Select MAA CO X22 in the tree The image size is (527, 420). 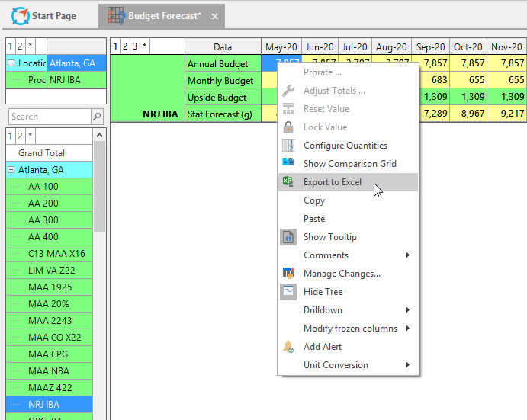click(49, 338)
